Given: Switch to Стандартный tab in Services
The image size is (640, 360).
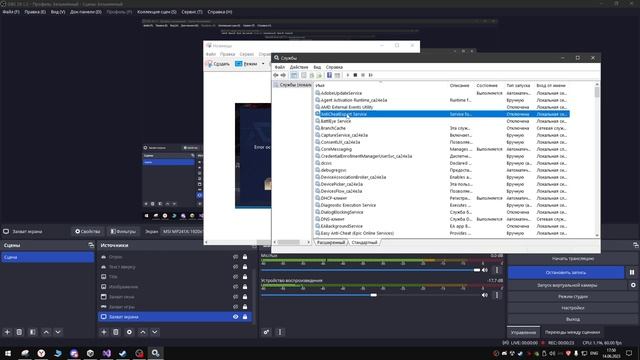Looking at the screenshot, I should click(364, 242).
